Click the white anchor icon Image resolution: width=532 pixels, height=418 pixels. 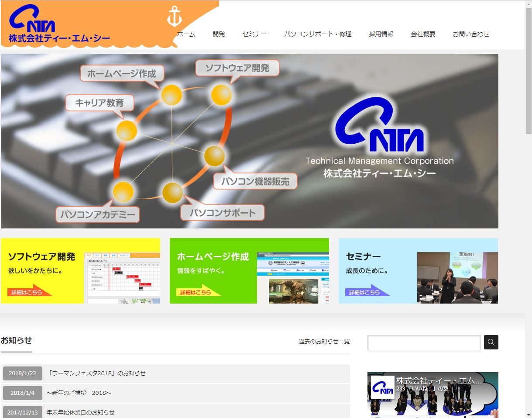pyautogui.click(x=174, y=17)
